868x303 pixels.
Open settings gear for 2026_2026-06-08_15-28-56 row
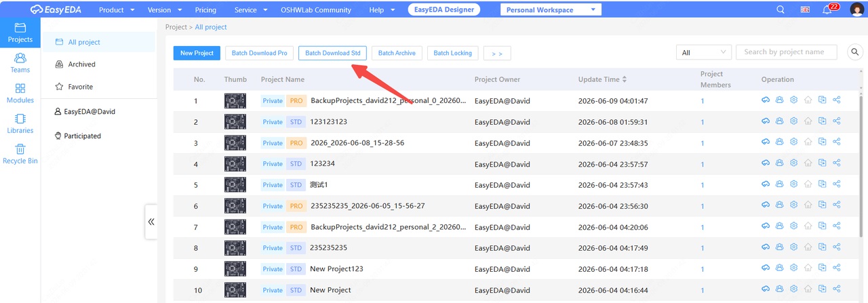(x=793, y=142)
